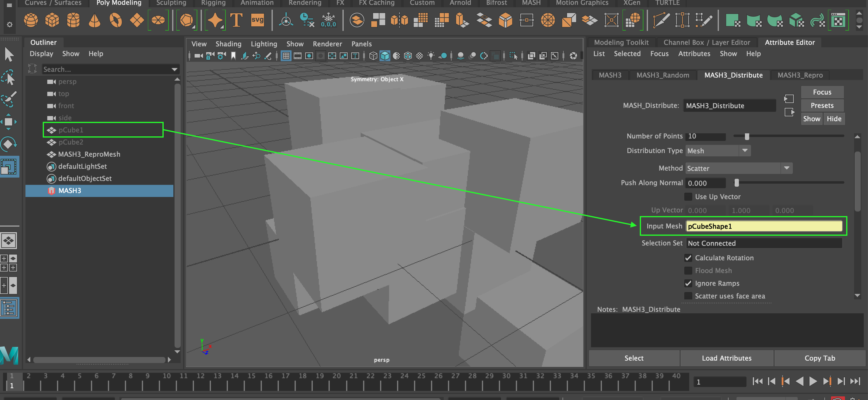Viewport: 868px width, 400px height.
Task: Enable the Use Up Vector checkbox
Action: tap(688, 196)
